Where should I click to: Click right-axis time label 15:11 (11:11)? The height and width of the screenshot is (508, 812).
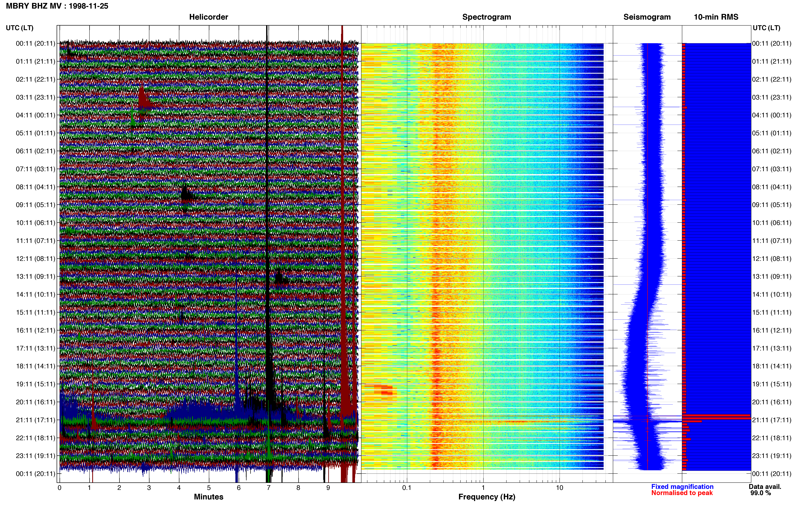coord(772,313)
